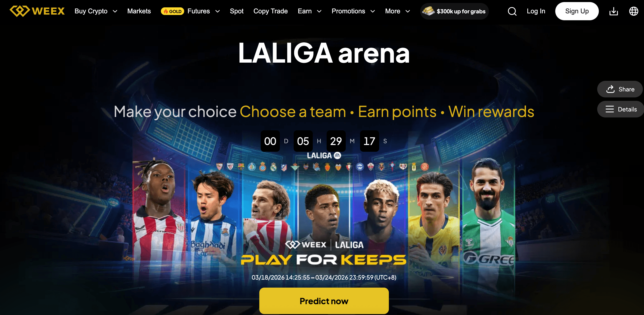Select Copy Trade in navigation
The height and width of the screenshot is (315, 644).
coord(271,11)
